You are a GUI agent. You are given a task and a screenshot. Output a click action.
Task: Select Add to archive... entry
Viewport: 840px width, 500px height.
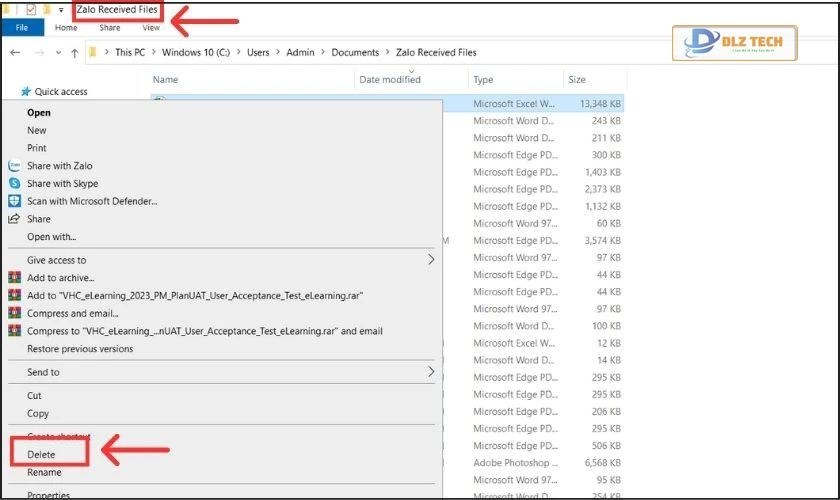(x=61, y=278)
